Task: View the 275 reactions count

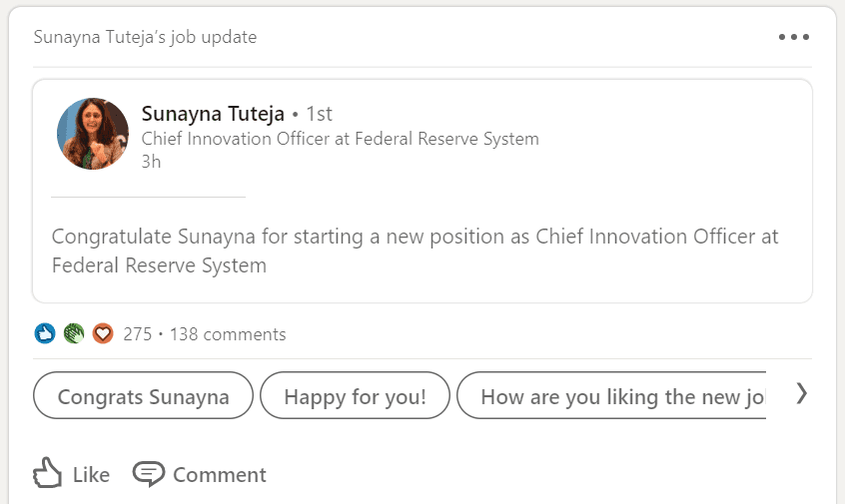Action: pos(137,334)
